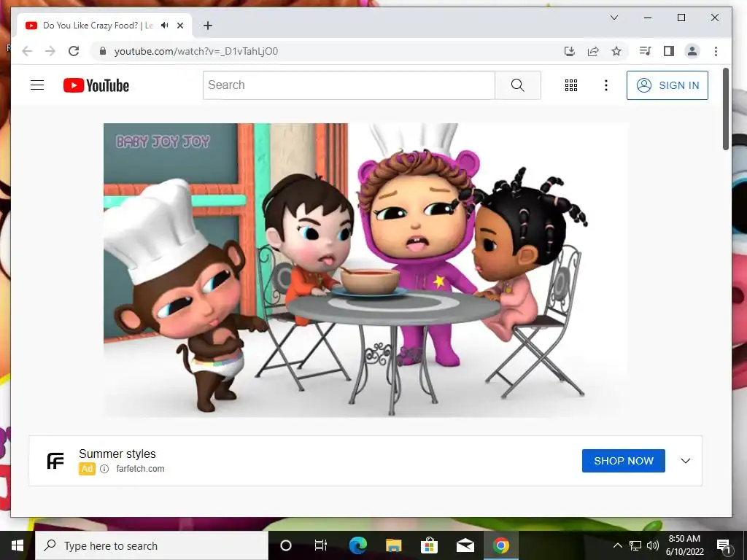Open Chrome profile avatar
The image size is (747, 560).
692,51
